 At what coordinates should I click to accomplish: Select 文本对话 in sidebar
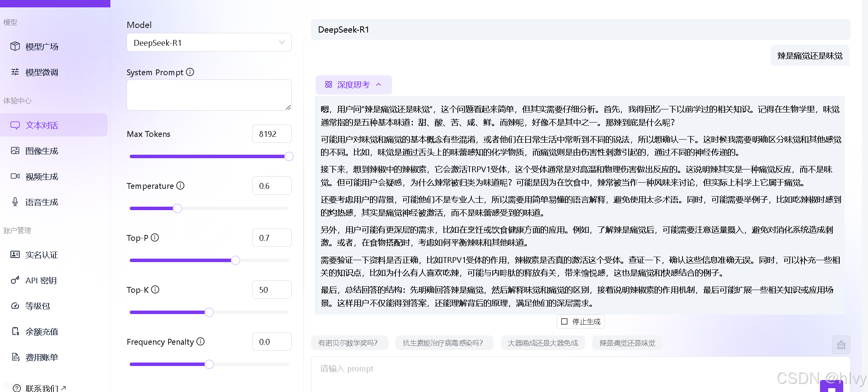click(54, 125)
